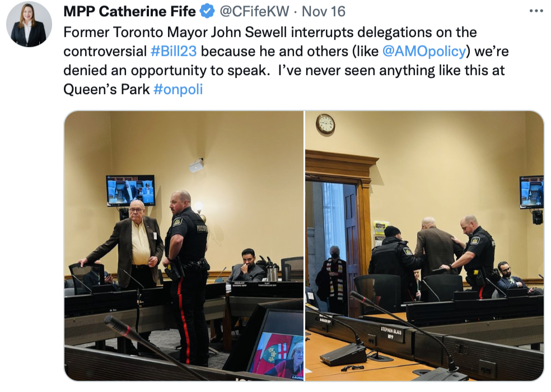Image resolution: width=551 pixels, height=392 pixels.
Task: Click the Stephen Blais MPP nameplate
Action: 391,333
